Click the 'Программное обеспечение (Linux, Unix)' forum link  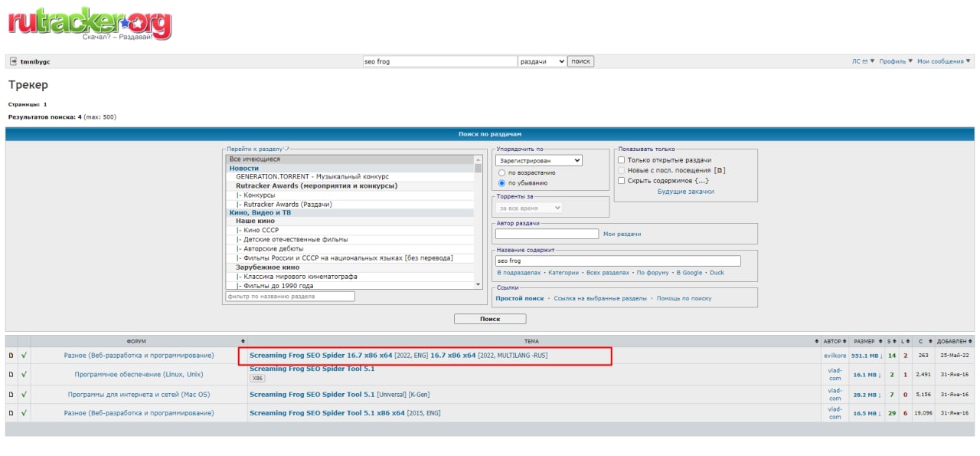click(x=139, y=374)
